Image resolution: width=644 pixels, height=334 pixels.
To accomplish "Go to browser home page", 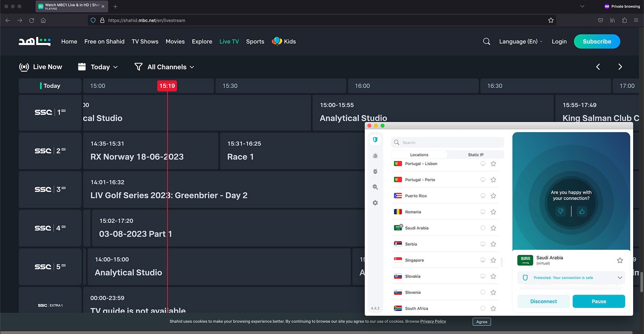I will (43, 20).
